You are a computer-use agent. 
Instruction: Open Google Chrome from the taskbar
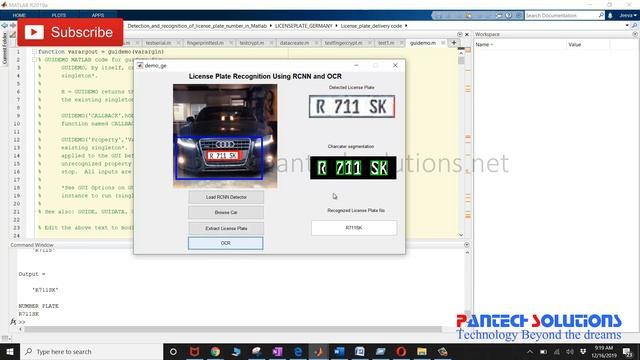[215, 351]
